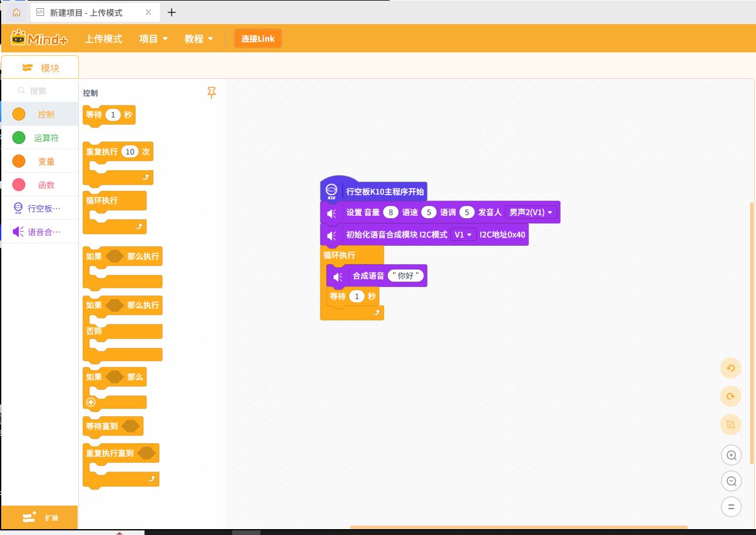Image resolution: width=756 pixels, height=535 pixels.
Task: Open the 男声2(V1) speaker dropdown
Action: (x=531, y=212)
